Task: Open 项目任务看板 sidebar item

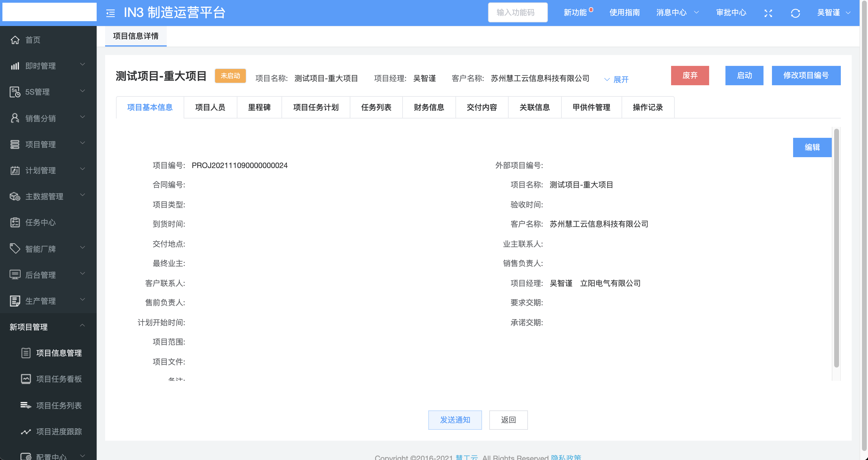Action: click(59, 379)
